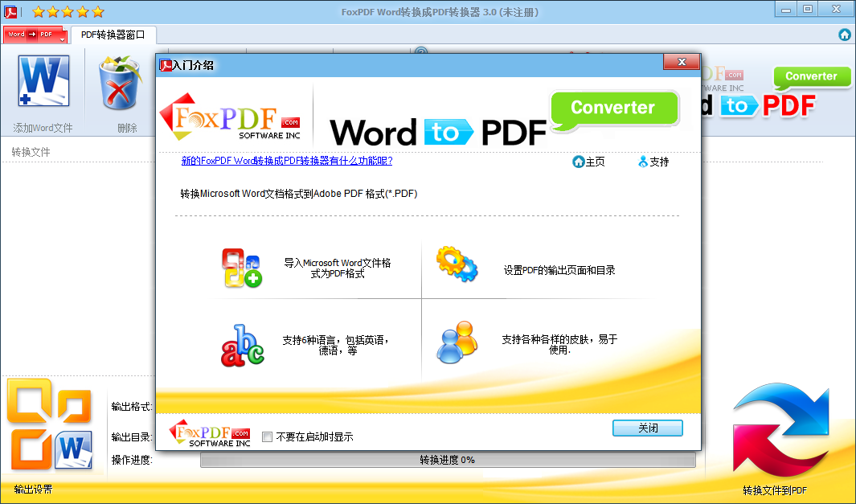
Task: Click the Add Word file icon
Action: pos(43,81)
